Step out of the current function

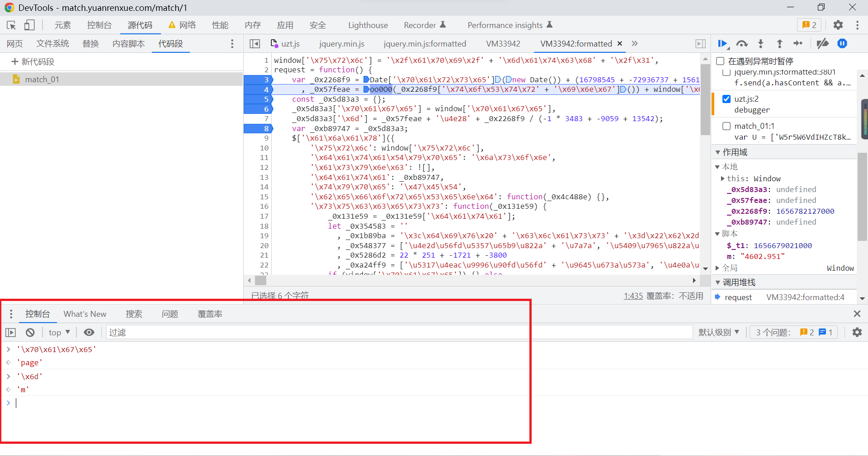coord(779,44)
